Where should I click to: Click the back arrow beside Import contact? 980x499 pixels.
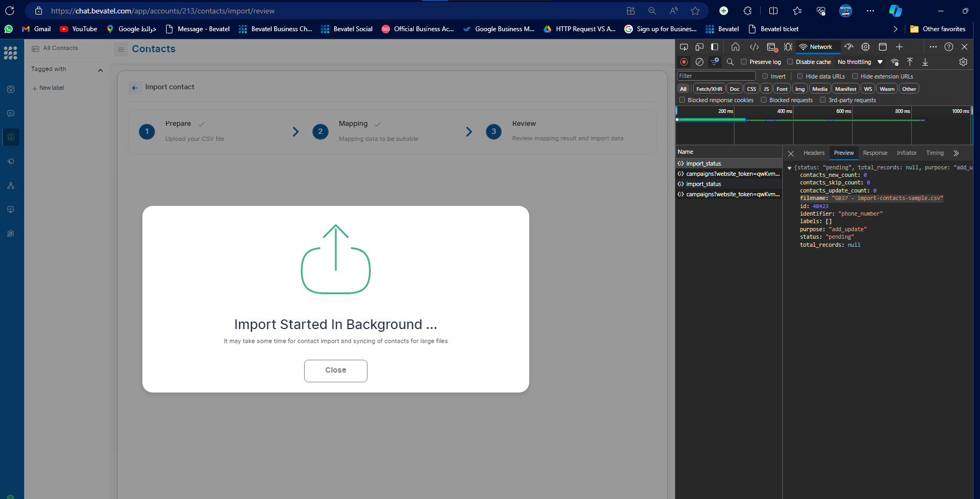(x=135, y=88)
